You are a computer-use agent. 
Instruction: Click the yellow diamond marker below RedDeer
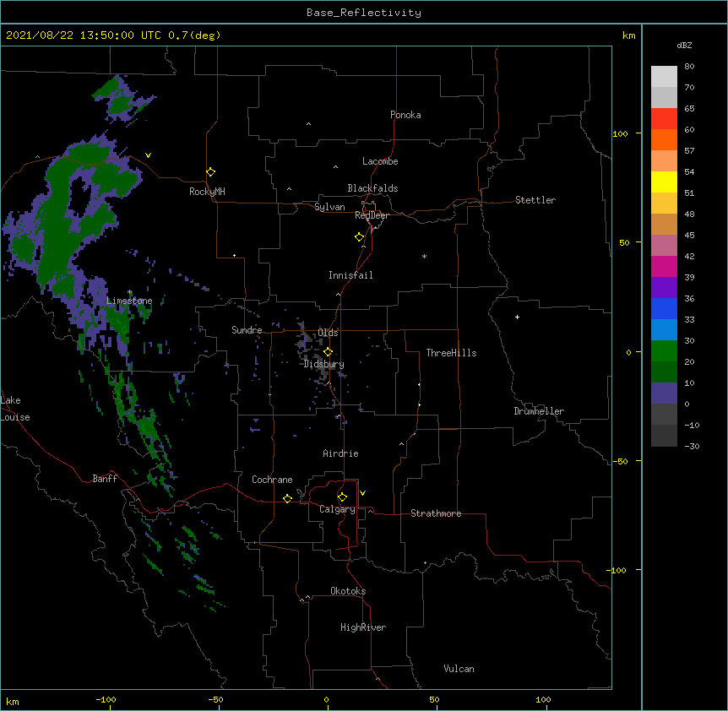coord(359,237)
